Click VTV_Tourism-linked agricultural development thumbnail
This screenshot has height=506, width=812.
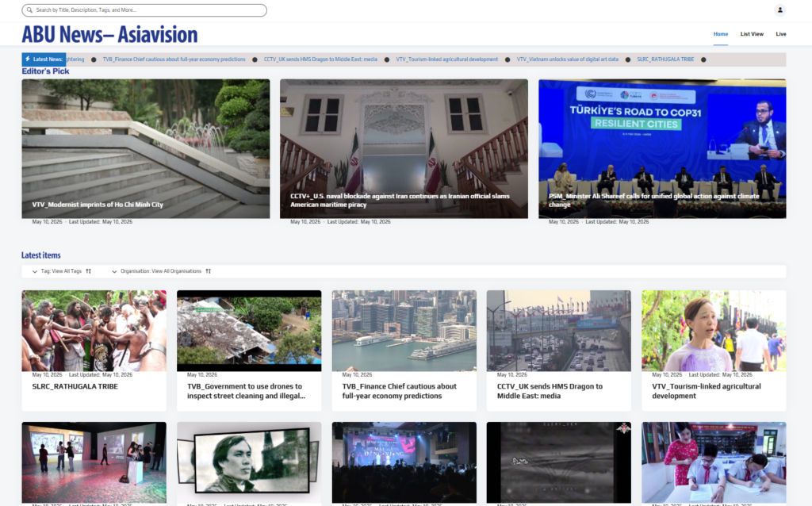pyautogui.click(x=714, y=331)
